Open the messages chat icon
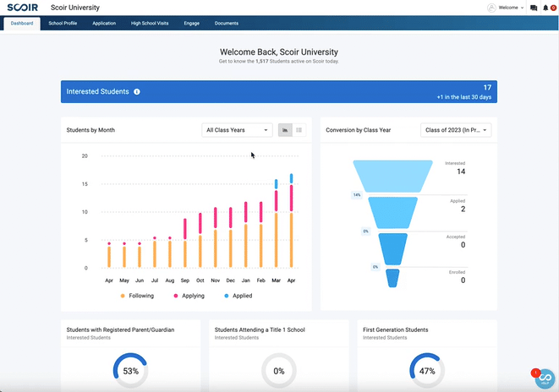Viewport: 559px width, 392px height. pyautogui.click(x=534, y=8)
